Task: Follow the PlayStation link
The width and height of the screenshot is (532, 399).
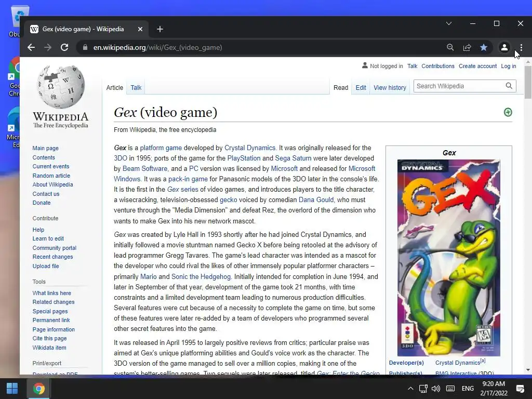Action: pyautogui.click(x=244, y=158)
